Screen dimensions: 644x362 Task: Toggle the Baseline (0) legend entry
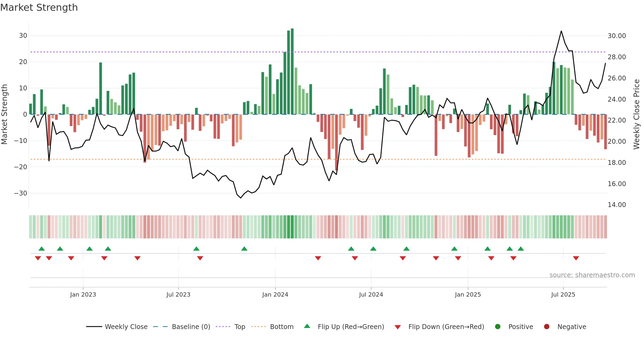click(x=182, y=327)
